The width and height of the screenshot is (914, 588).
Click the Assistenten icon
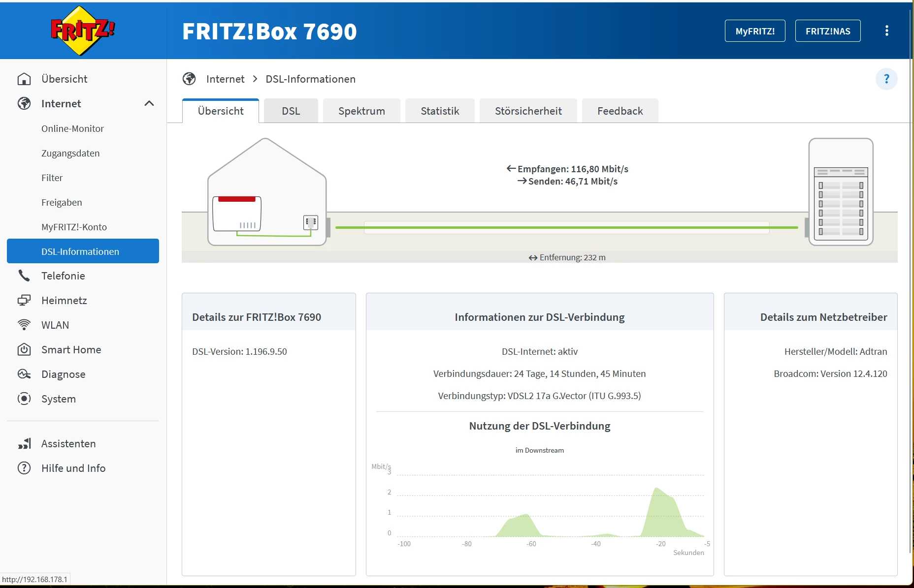click(24, 444)
